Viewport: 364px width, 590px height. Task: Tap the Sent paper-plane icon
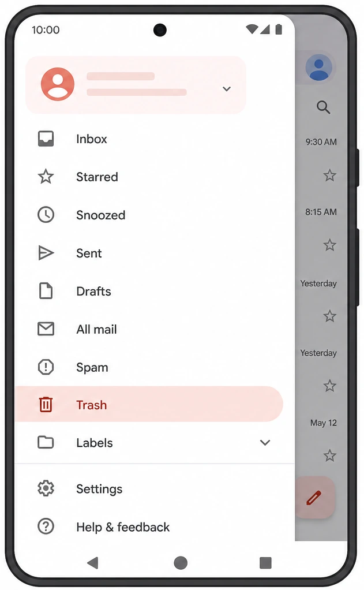(x=46, y=253)
